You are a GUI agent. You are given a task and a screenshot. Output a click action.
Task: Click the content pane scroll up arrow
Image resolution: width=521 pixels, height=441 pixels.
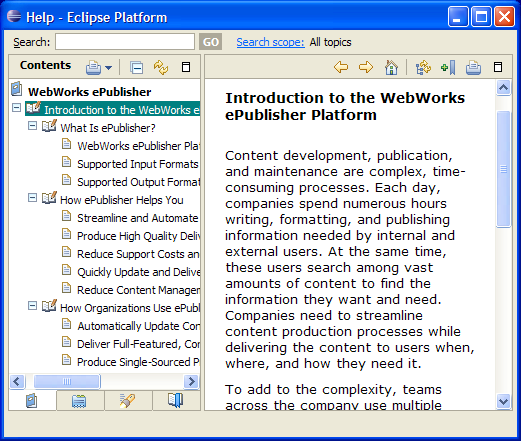pyautogui.click(x=503, y=88)
